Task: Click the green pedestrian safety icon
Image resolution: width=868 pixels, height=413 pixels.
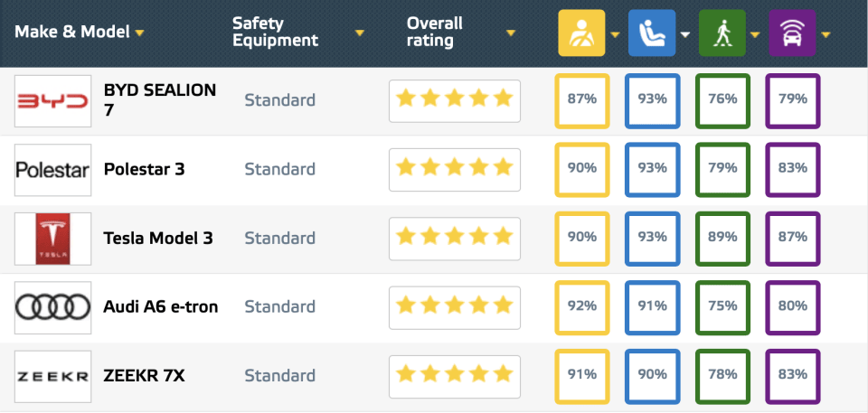Action: (722, 33)
